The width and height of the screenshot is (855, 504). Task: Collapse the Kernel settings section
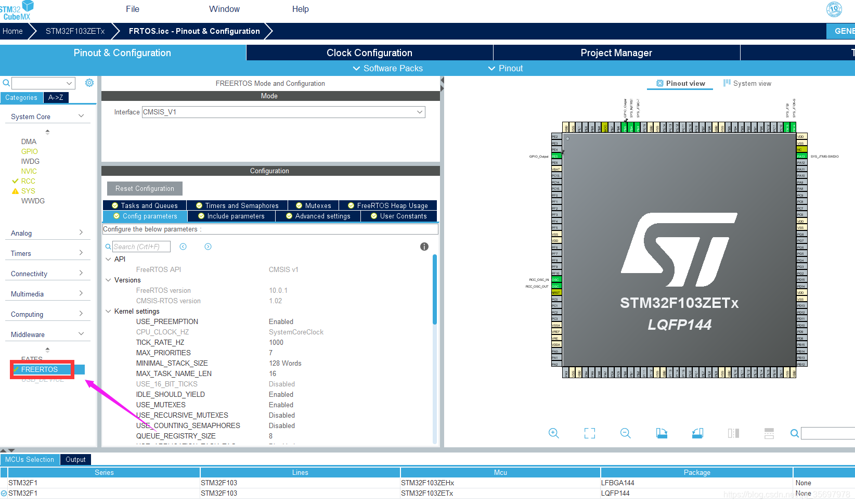(x=108, y=311)
